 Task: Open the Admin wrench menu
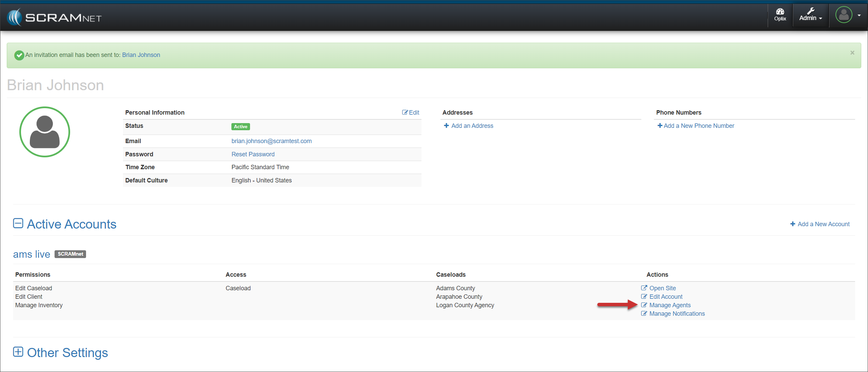click(810, 15)
